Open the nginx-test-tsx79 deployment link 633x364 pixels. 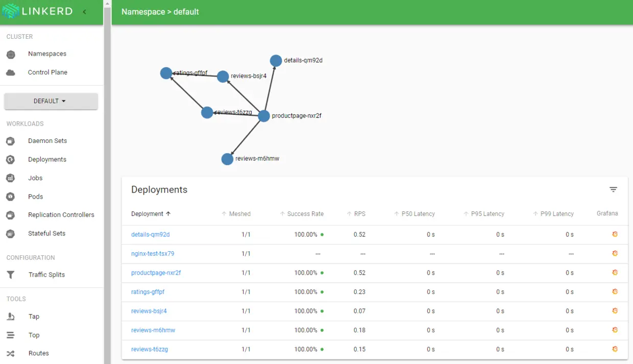153,254
